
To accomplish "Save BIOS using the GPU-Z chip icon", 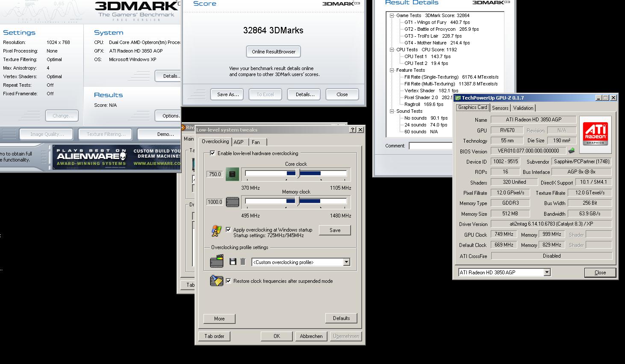I will [571, 151].
